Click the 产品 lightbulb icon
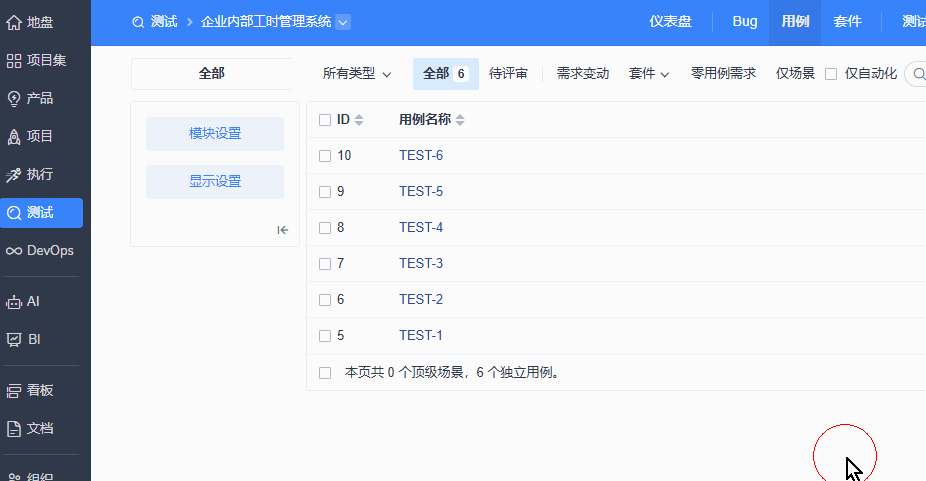The image size is (926, 481). click(14, 98)
